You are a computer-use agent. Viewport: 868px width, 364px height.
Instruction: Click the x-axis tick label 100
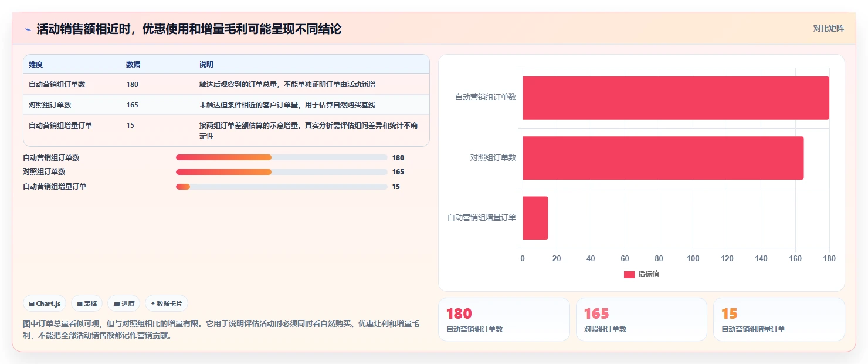click(x=693, y=258)
